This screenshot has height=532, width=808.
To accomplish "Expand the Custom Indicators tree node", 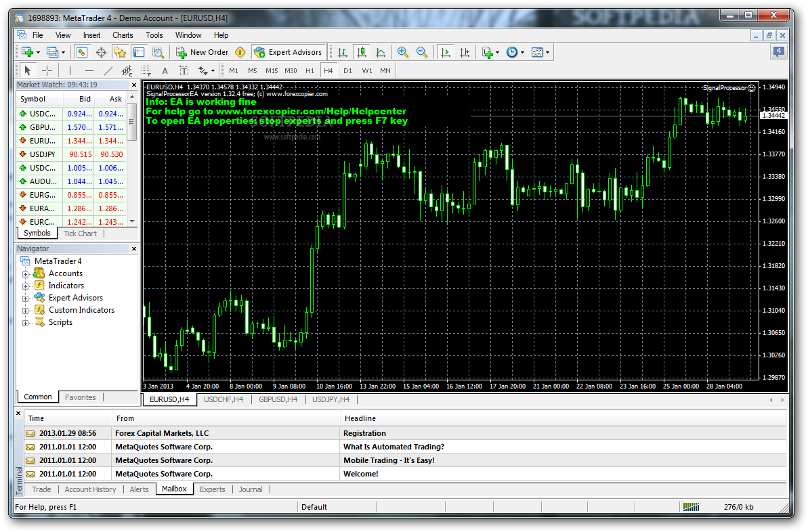I will pos(25,311).
